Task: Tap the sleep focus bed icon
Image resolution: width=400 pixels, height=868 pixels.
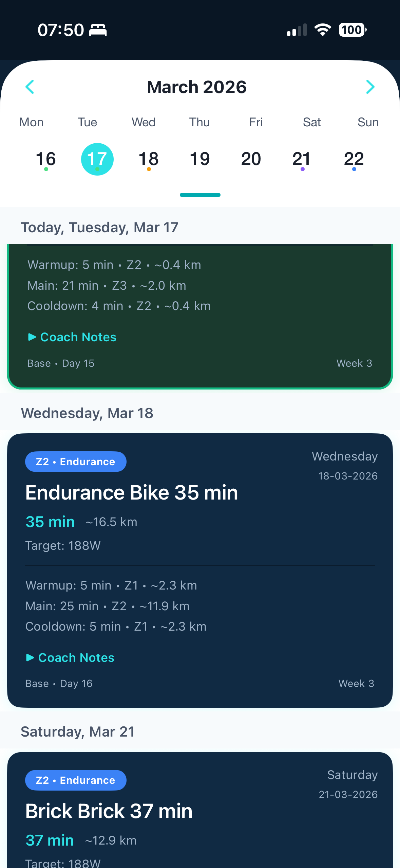Action: click(98, 30)
